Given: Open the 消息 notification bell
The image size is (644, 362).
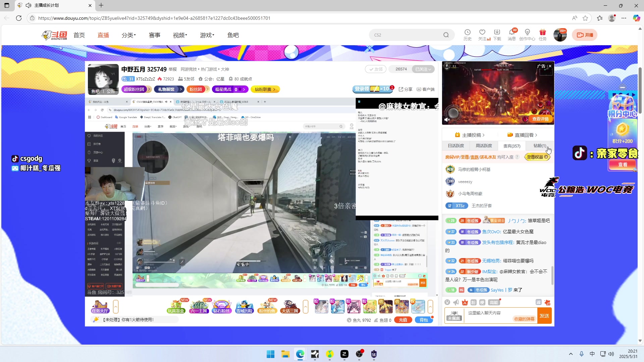Looking at the screenshot, I should point(512,35).
